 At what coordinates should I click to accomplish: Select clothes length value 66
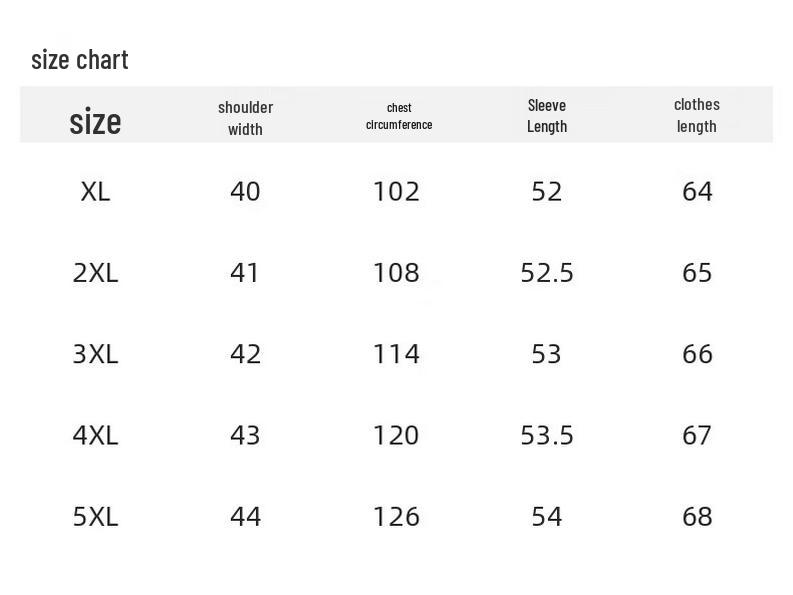coord(697,354)
